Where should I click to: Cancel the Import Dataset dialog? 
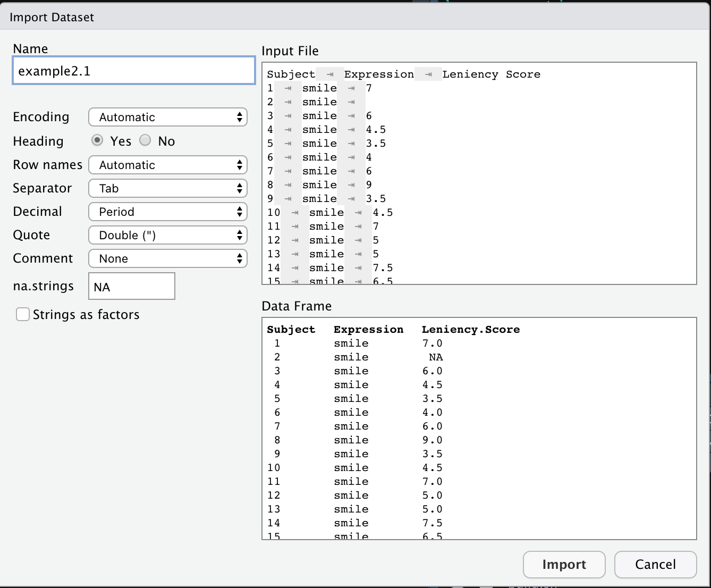pos(655,564)
